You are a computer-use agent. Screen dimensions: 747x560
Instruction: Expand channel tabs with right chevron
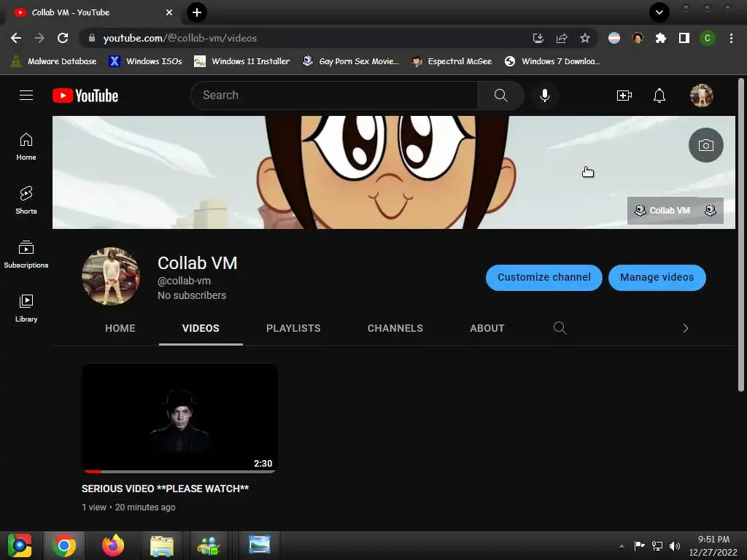coord(686,328)
